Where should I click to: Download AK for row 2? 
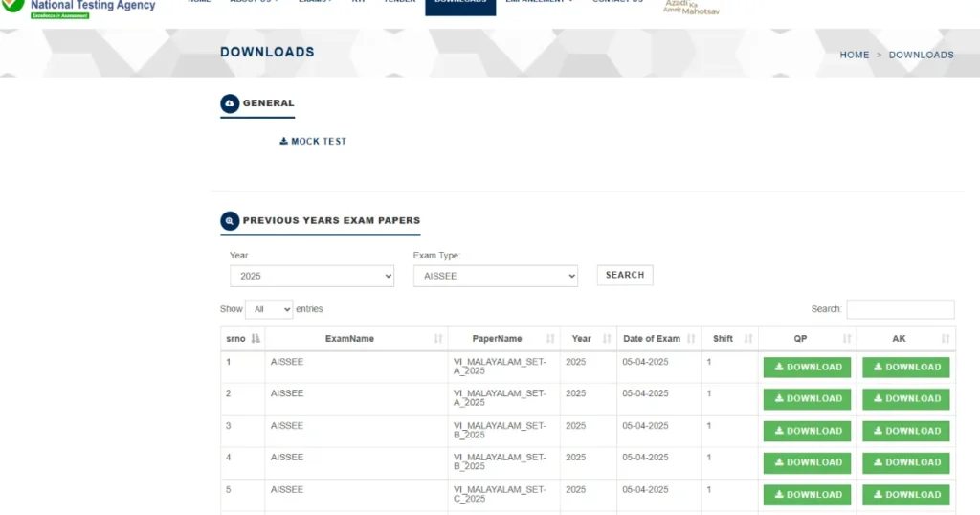[x=906, y=399]
